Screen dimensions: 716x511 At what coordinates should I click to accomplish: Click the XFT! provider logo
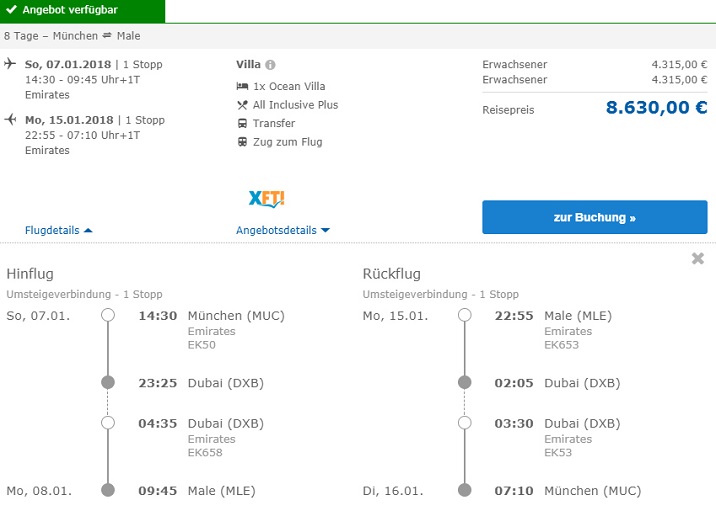click(267, 198)
